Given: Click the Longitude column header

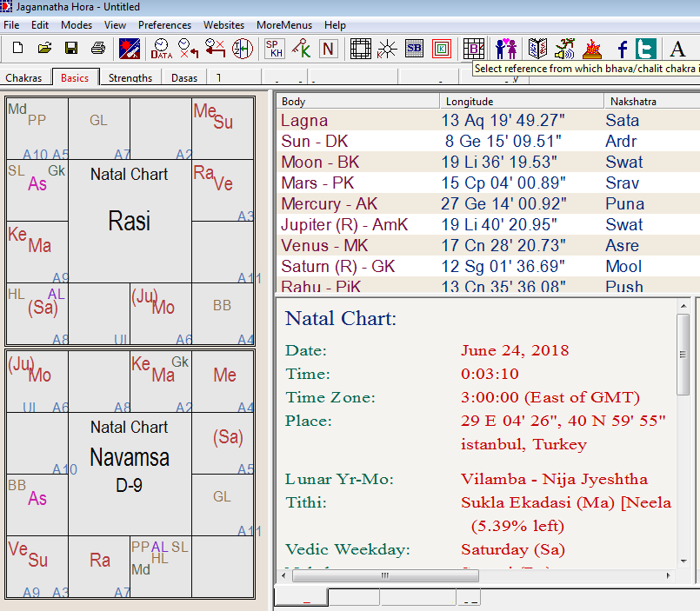Looking at the screenshot, I should tap(522, 102).
